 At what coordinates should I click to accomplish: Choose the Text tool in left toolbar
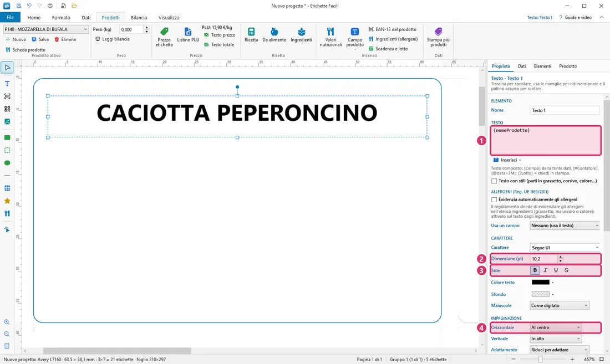point(7,84)
